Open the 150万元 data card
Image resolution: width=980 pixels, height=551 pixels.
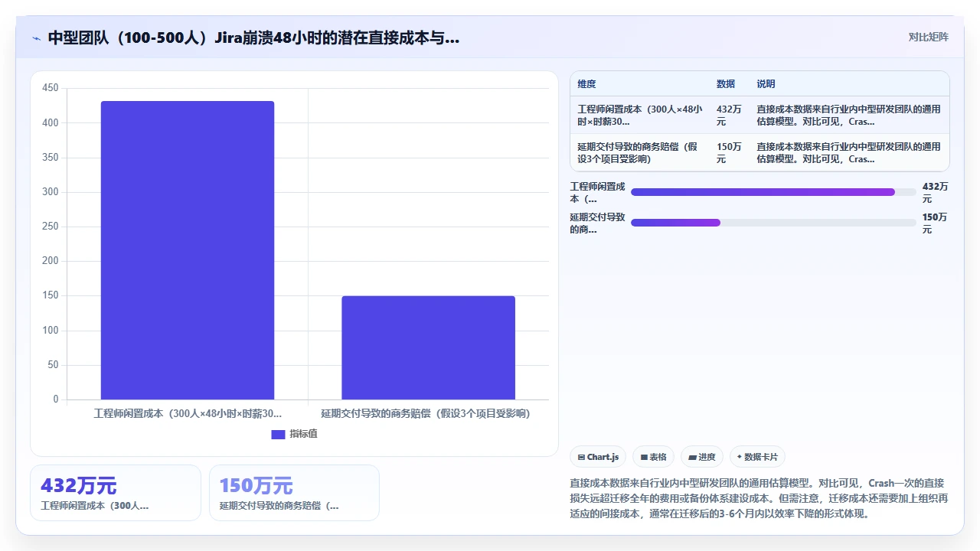pos(294,493)
